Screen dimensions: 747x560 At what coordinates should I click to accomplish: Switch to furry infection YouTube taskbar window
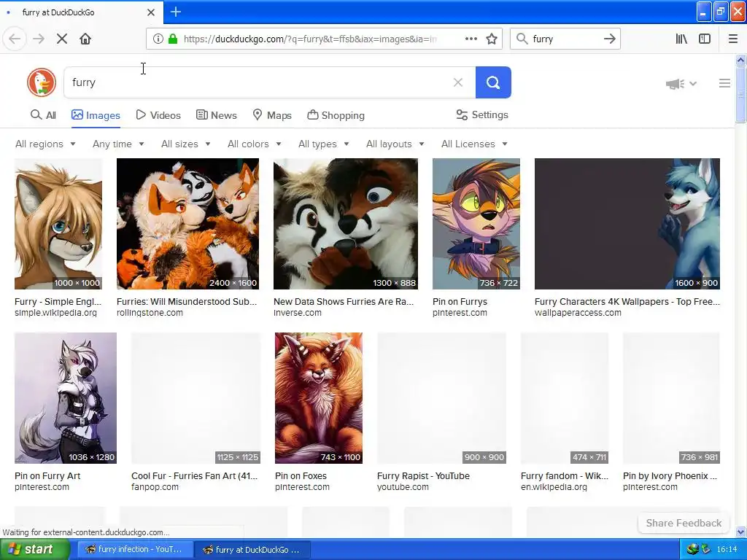click(135, 550)
